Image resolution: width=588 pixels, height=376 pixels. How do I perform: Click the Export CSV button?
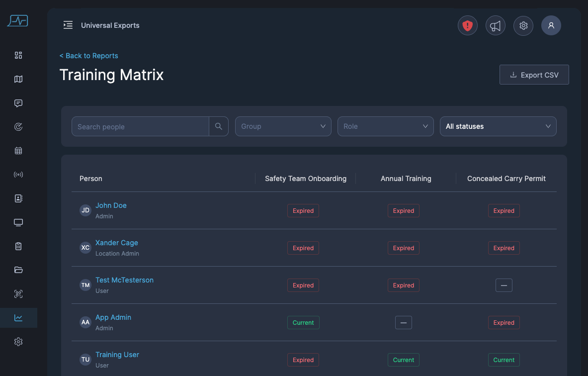534,75
